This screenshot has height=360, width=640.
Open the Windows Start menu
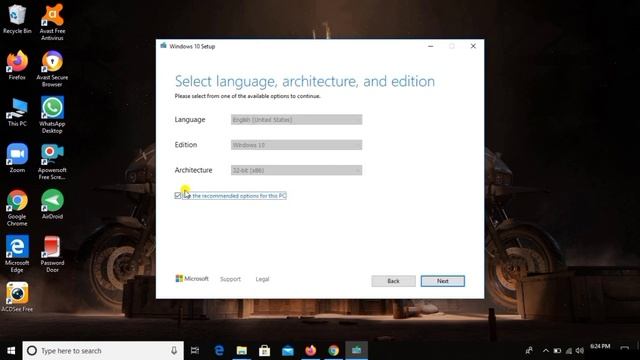point(11,351)
